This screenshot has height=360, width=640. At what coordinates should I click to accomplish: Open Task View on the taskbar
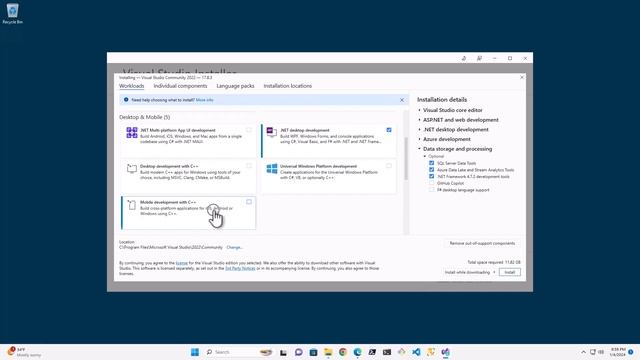(283, 352)
